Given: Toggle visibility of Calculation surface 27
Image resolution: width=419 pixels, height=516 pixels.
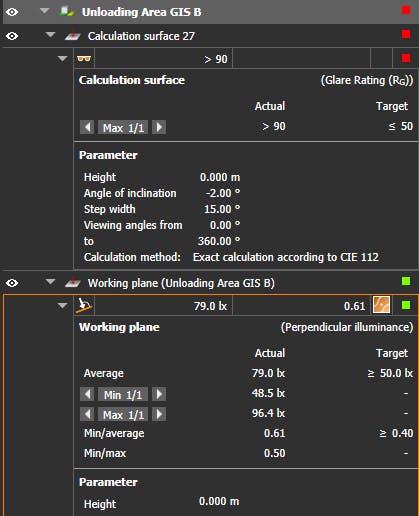Looking at the screenshot, I should (12, 36).
